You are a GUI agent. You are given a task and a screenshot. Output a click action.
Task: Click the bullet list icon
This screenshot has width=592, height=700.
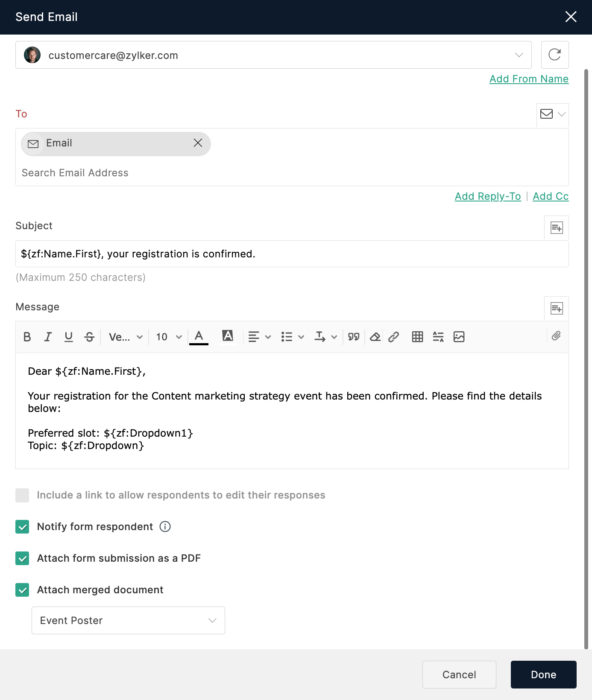(x=287, y=337)
